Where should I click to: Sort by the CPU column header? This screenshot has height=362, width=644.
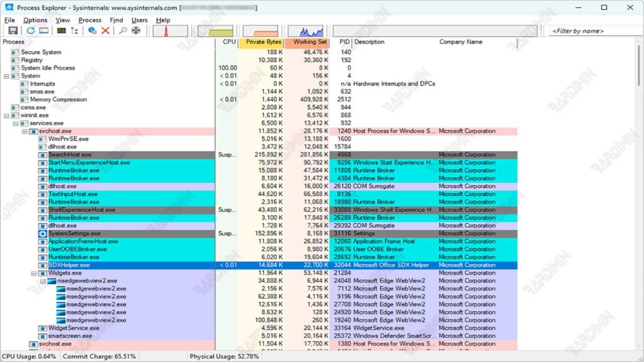pos(227,42)
